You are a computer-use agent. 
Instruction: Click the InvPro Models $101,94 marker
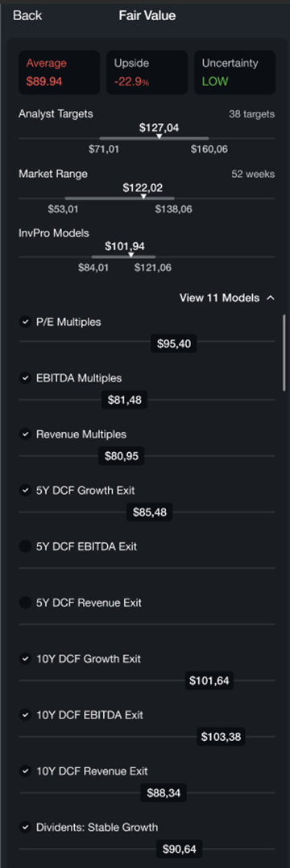pyautogui.click(x=130, y=255)
